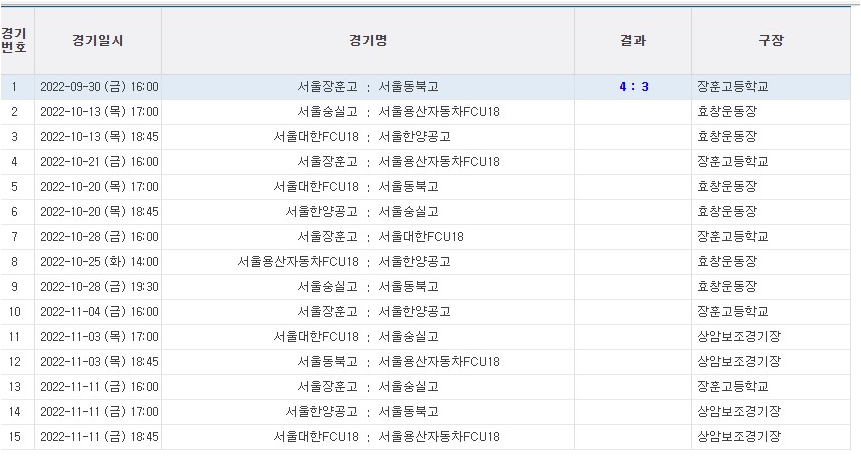
Task: Open match 서울대한FCU18 : 서울동북고
Action: point(356,187)
